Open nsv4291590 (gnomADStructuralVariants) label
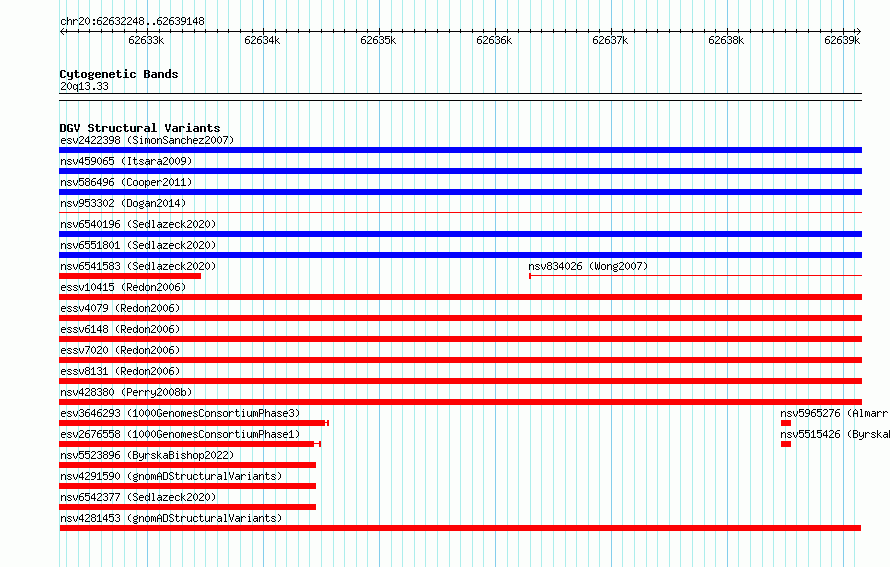890x567 pixels. [171, 476]
